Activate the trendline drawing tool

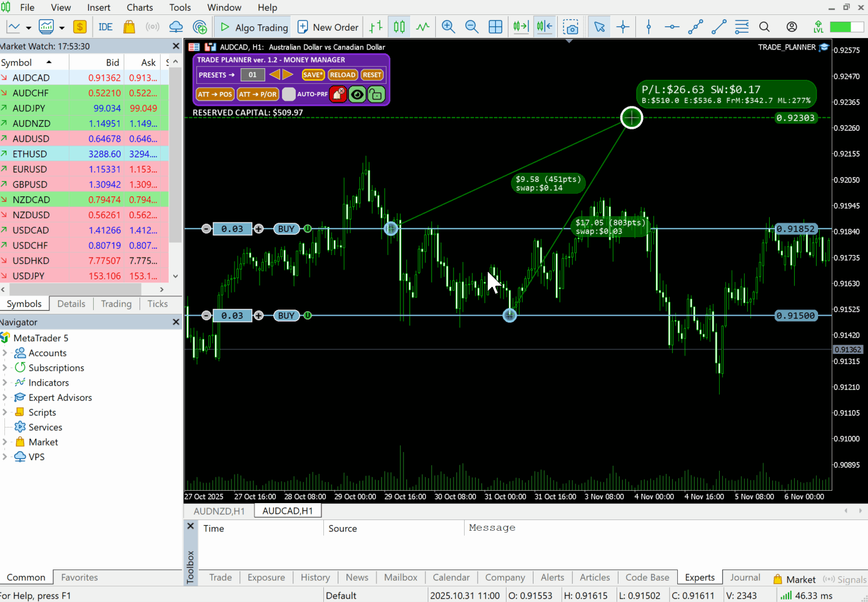click(x=719, y=27)
